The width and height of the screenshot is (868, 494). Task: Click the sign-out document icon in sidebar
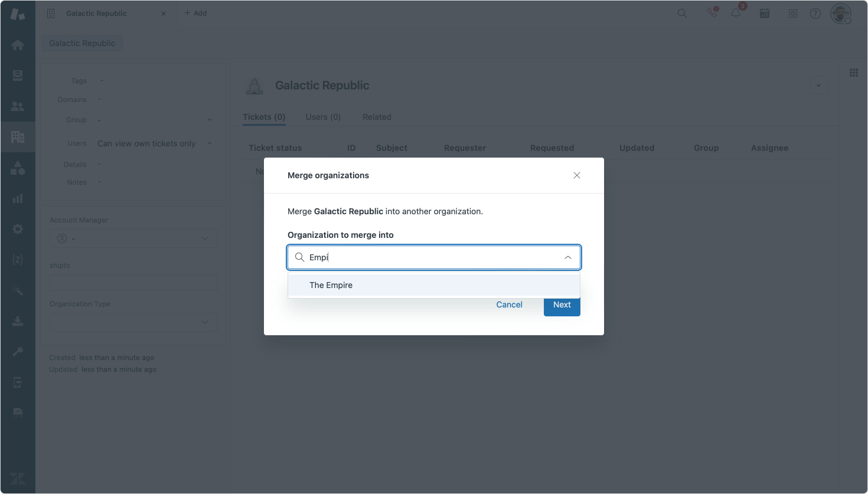(18, 382)
